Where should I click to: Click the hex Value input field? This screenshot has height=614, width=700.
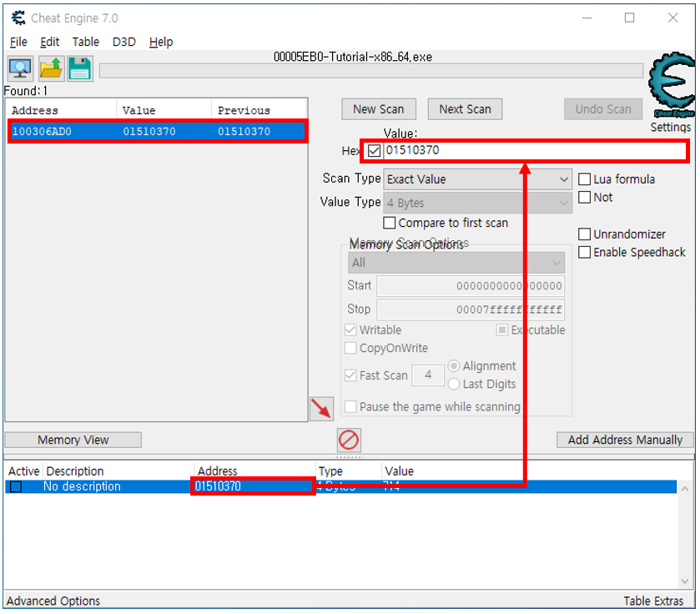click(x=535, y=151)
